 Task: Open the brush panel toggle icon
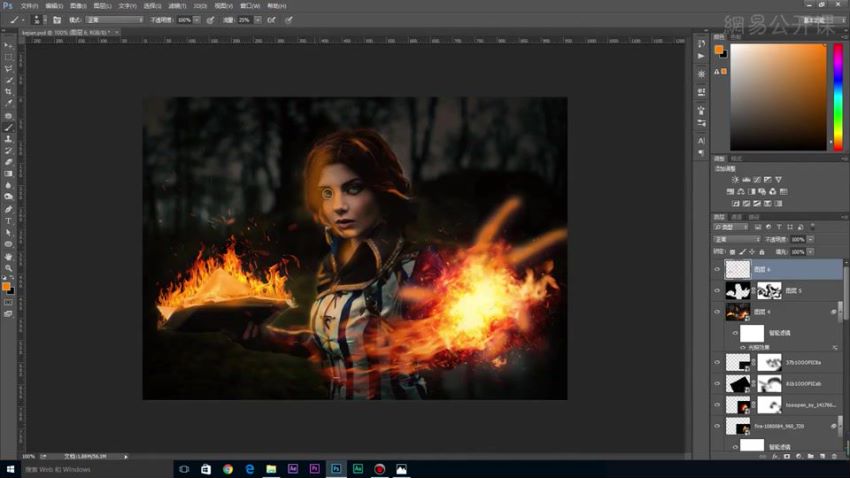(57, 20)
